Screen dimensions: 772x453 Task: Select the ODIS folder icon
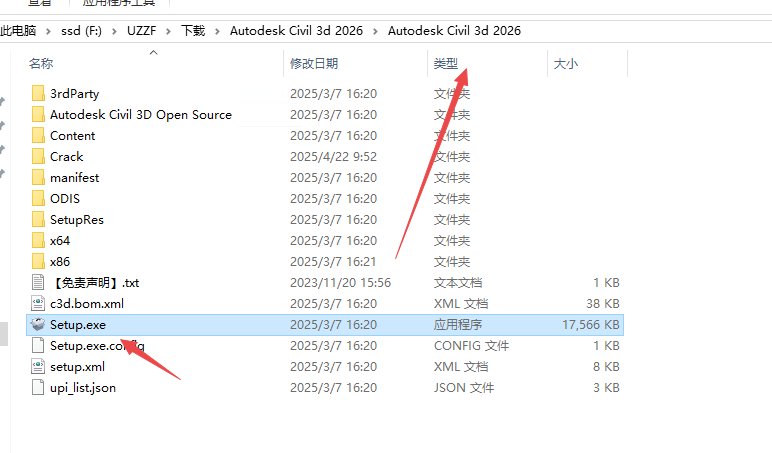coord(38,198)
